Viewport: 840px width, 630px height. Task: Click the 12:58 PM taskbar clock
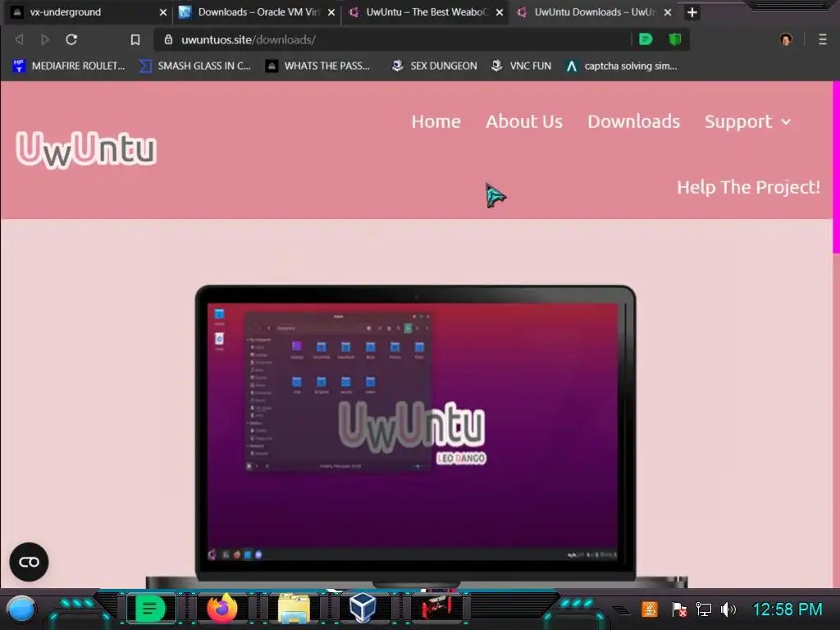[x=787, y=609]
